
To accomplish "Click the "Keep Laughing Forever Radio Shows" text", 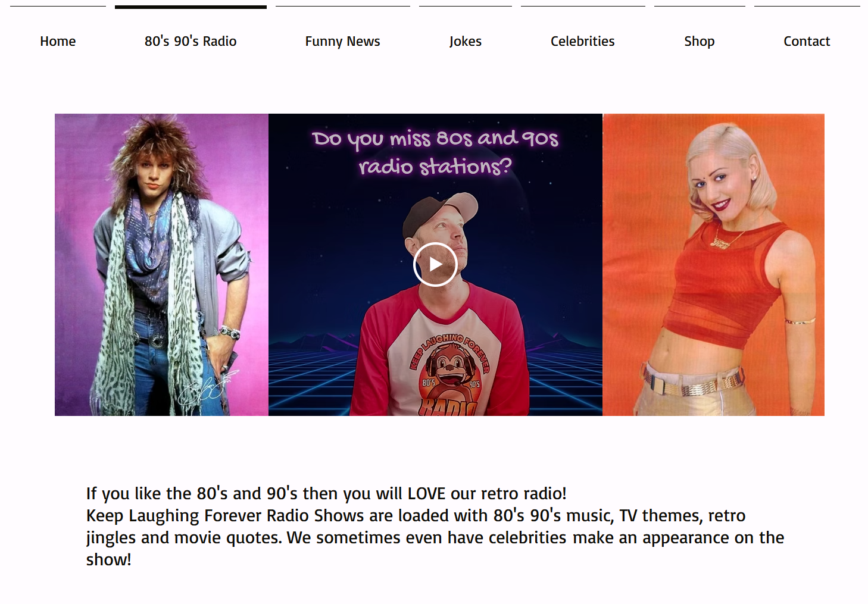I will 225,515.
